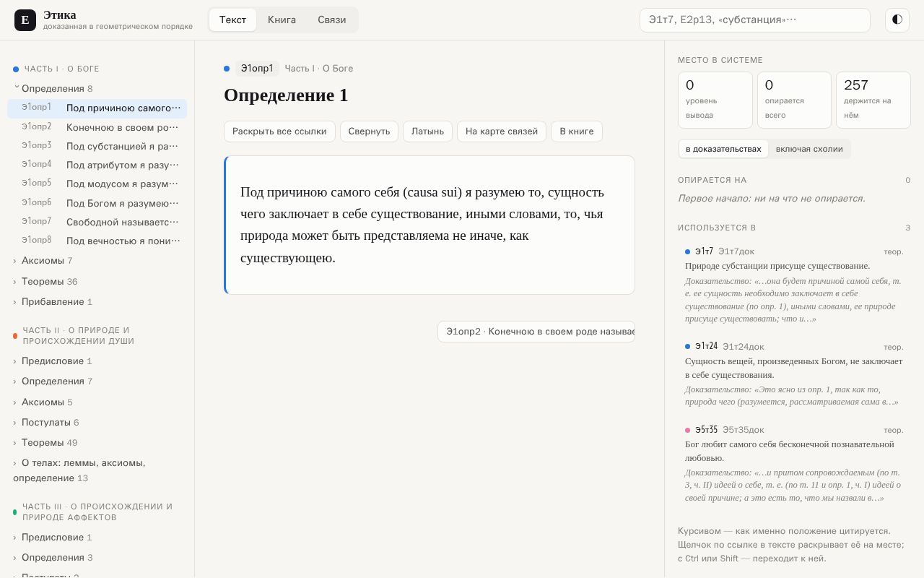Open Э1опр8 Под вечностью
Image resolution: width=924 pixels, height=578 pixels.
click(x=97, y=241)
